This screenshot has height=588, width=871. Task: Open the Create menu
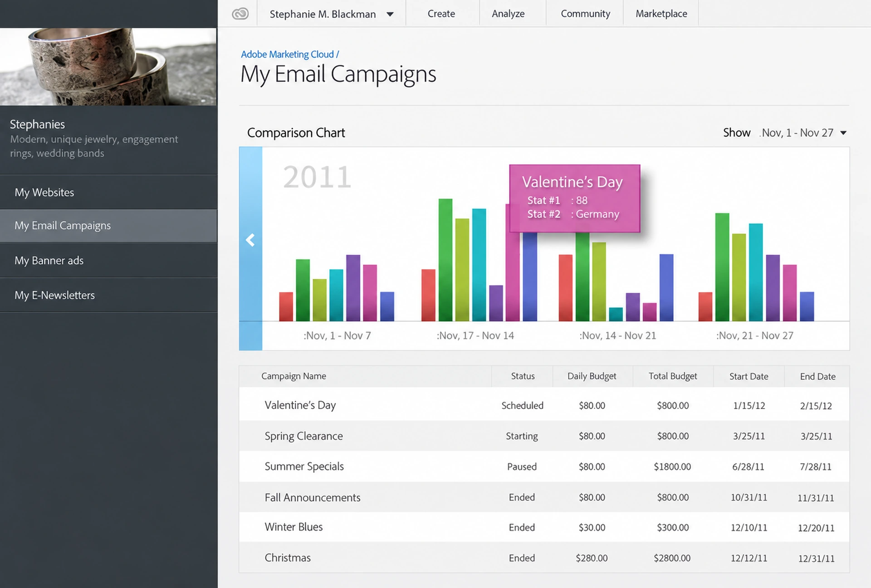[x=441, y=14]
